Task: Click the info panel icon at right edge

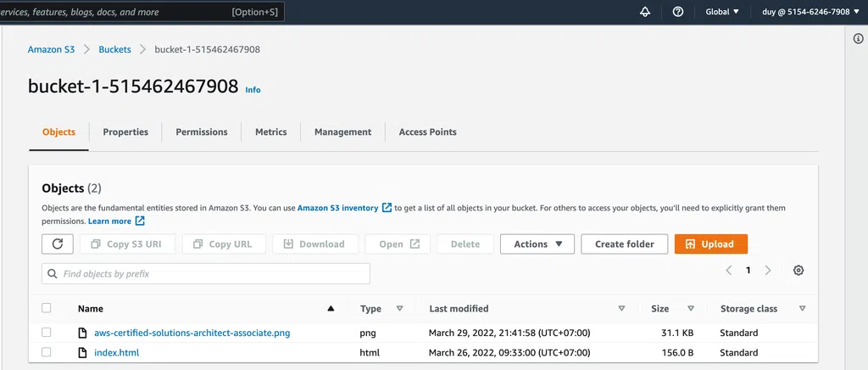Action: (858, 38)
